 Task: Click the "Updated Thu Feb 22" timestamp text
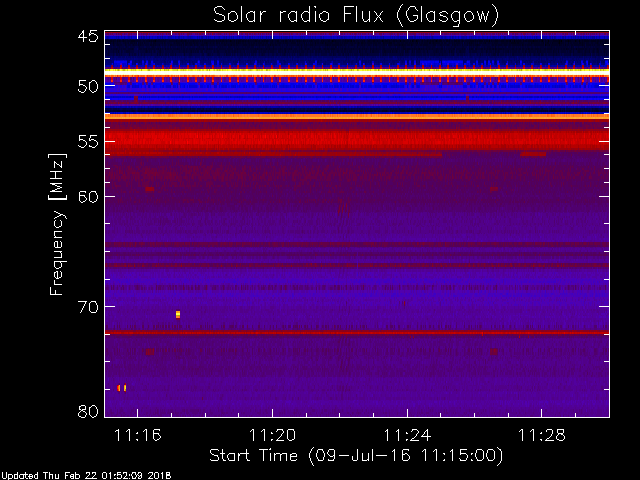[86, 476]
